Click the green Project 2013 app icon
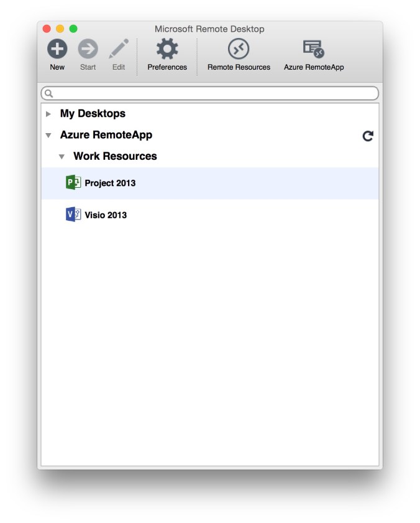Viewport: 420px width, 523px height. (x=73, y=183)
